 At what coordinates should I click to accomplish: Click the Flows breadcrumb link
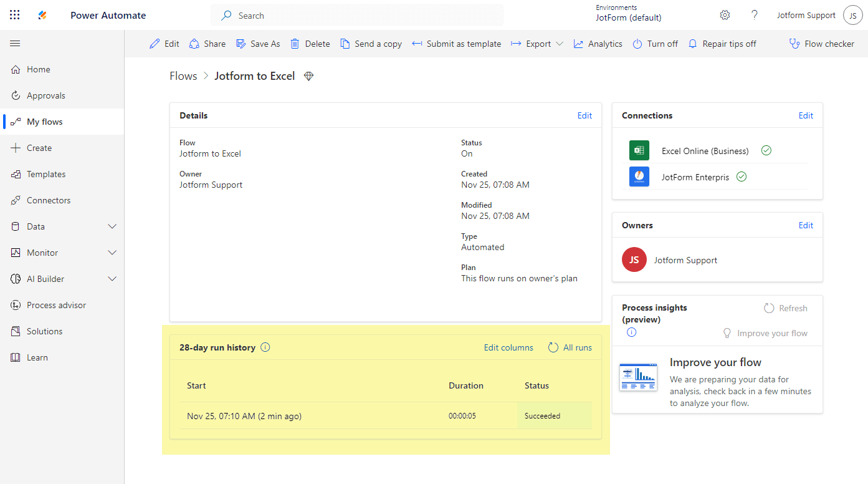tap(183, 76)
